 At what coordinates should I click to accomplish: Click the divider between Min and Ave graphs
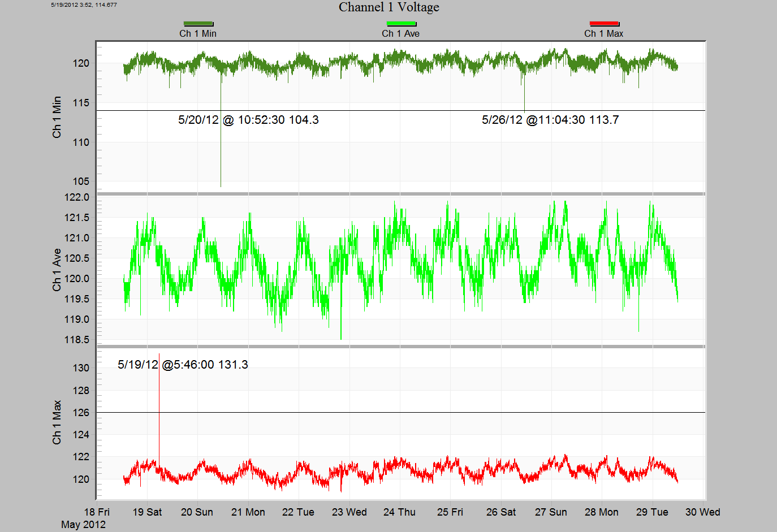click(400, 194)
